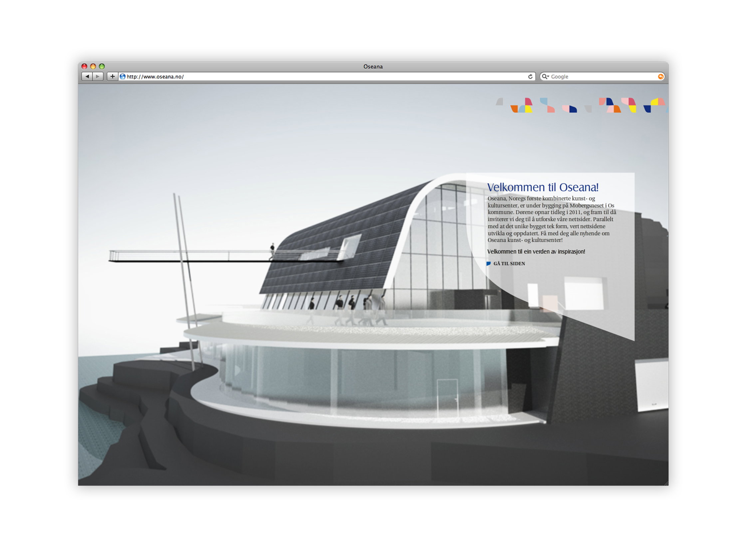Click the window title "Oseana"
The height and width of the screenshot is (560, 747).
point(373,67)
